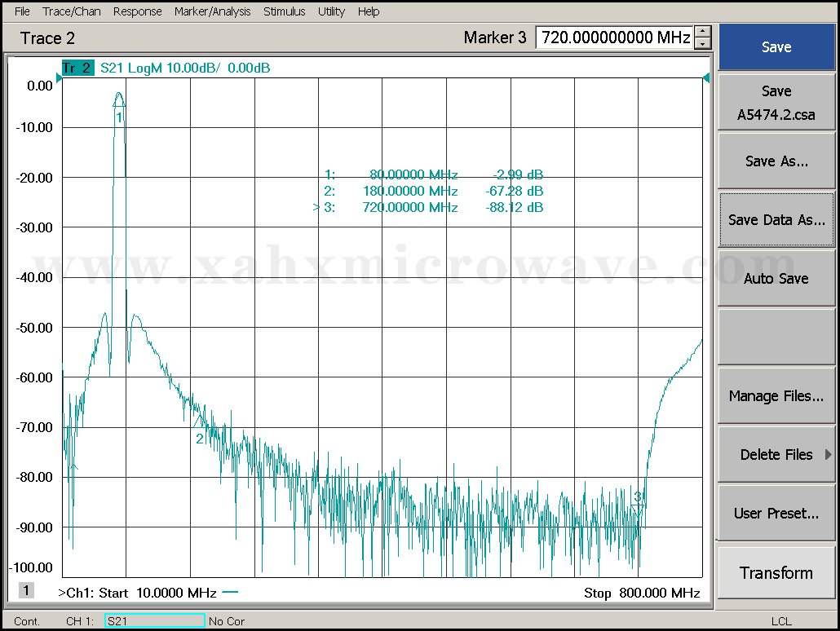Click the User Preset... softkey

pos(776,513)
